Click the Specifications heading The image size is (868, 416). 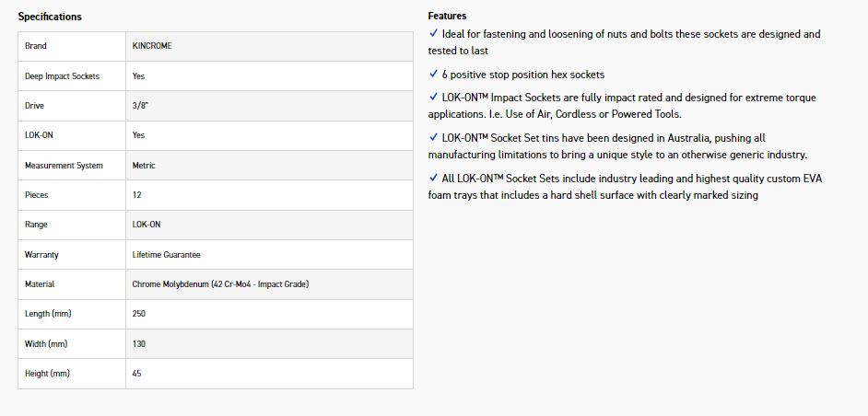tap(50, 17)
